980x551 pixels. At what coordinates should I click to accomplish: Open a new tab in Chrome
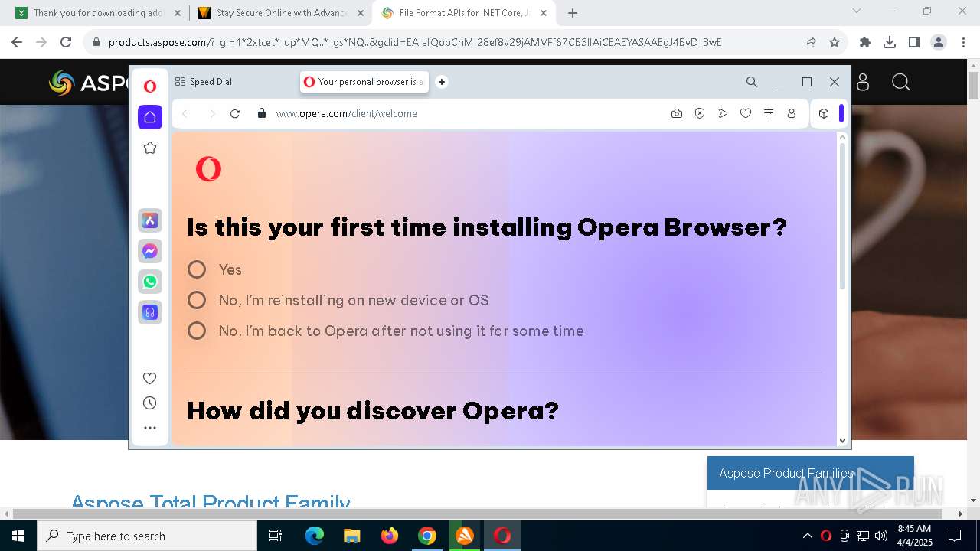click(x=573, y=13)
